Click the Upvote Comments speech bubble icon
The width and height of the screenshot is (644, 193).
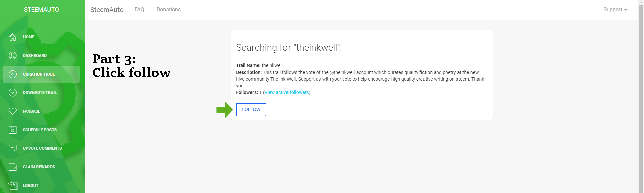pos(13,148)
